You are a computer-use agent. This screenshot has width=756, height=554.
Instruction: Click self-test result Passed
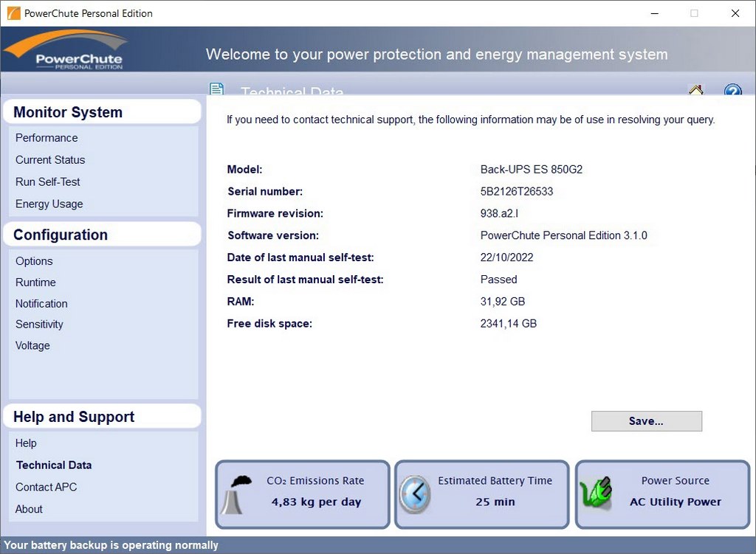point(498,280)
